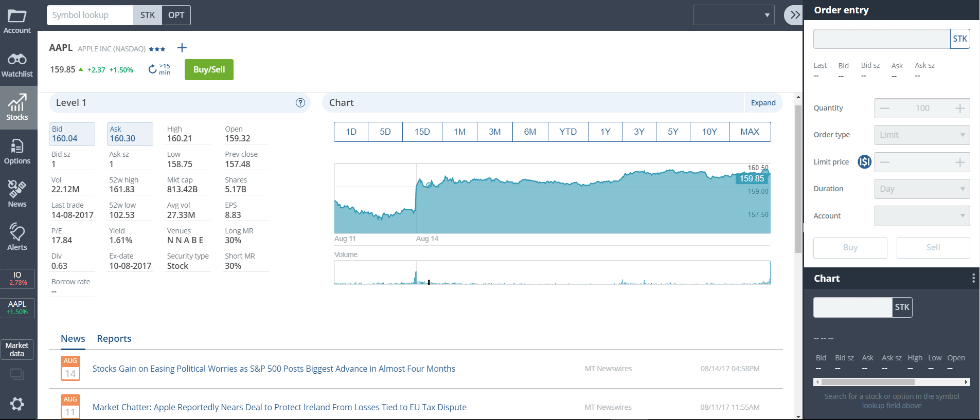
Task: Toggle symbol lookup to OPT
Action: 176,15
